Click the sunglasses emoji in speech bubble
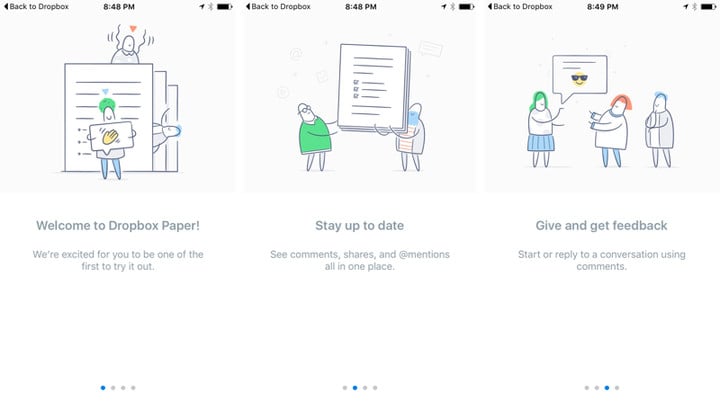720x420 pixels. pyautogui.click(x=579, y=78)
